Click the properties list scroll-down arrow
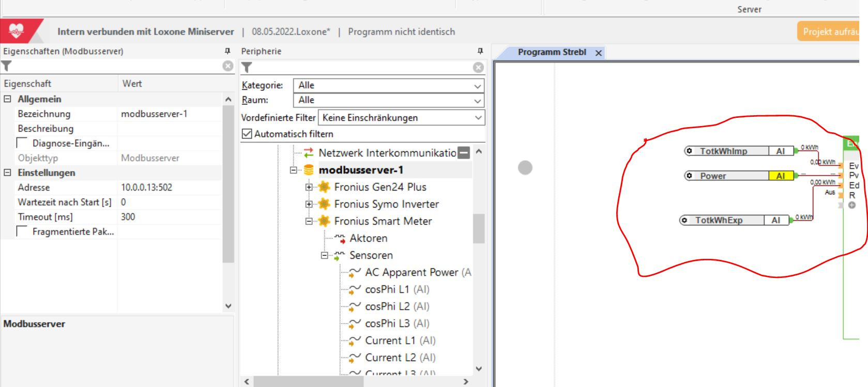This screenshot has height=387, width=868. (229, 306)
